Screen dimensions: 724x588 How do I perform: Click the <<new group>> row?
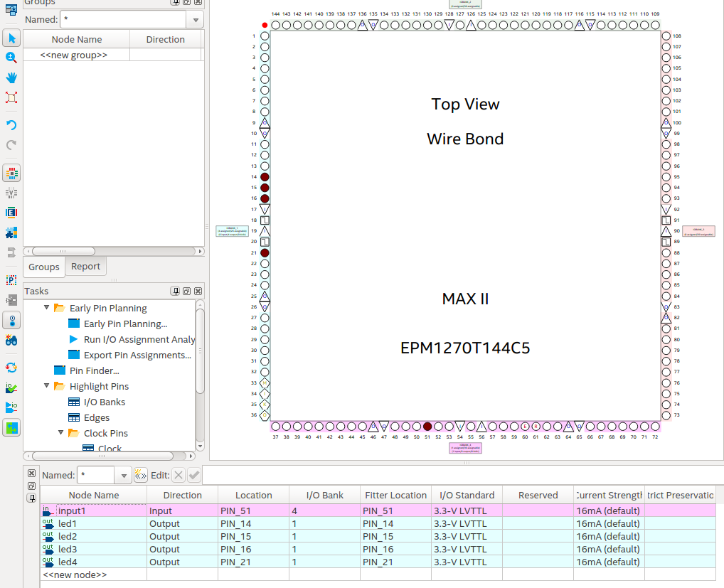coord(112,55)
